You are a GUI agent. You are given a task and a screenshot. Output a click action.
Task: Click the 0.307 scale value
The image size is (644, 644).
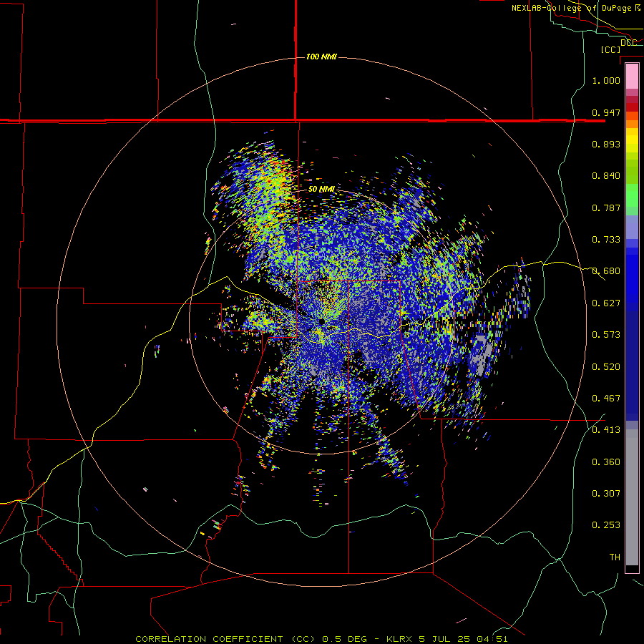tap(606, 494)
